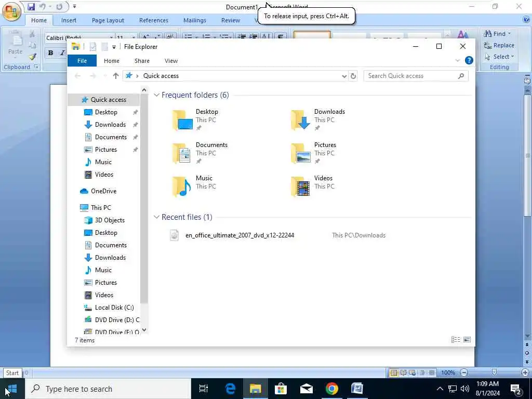
Task: Launch Google Chrome from the taskbar
Action: [331, 389]
